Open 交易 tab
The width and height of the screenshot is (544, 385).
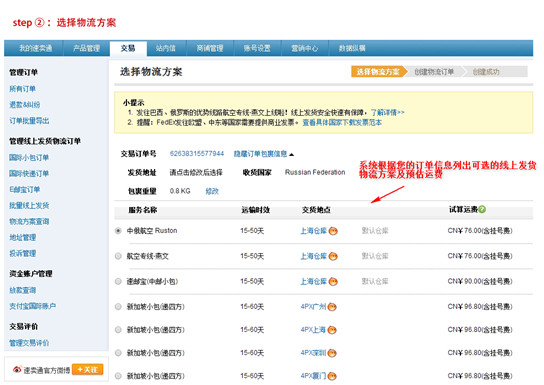pos(128,48)
